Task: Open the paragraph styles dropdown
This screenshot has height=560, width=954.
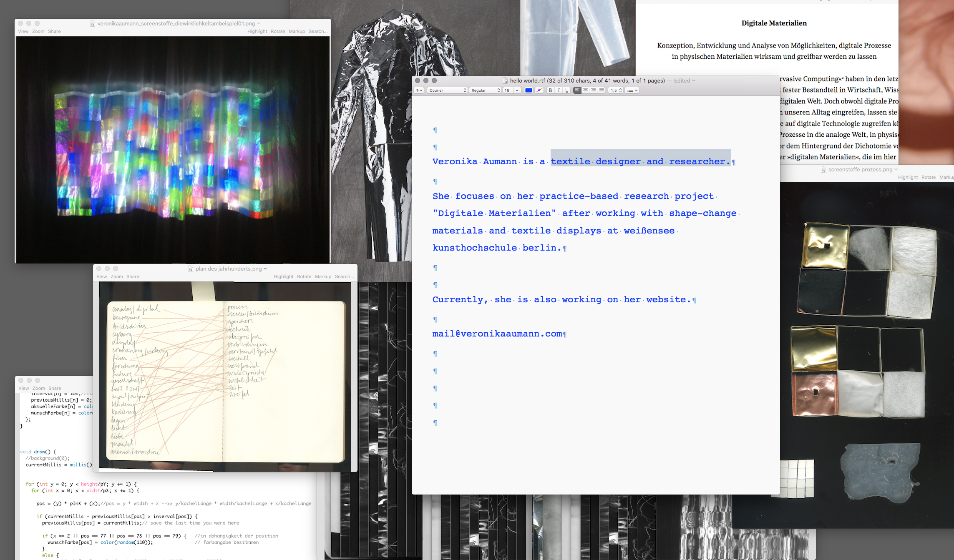Action: (419, 90)
